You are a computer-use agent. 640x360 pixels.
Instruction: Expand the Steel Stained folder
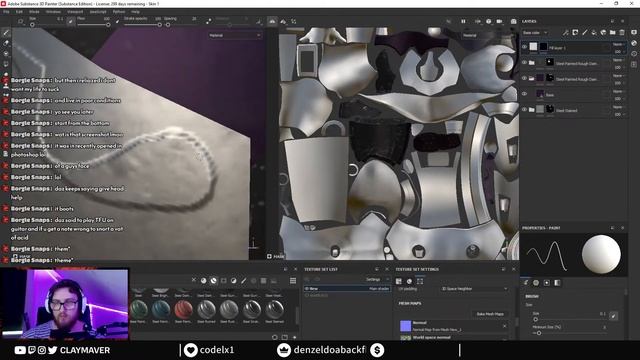coord(532,109)
